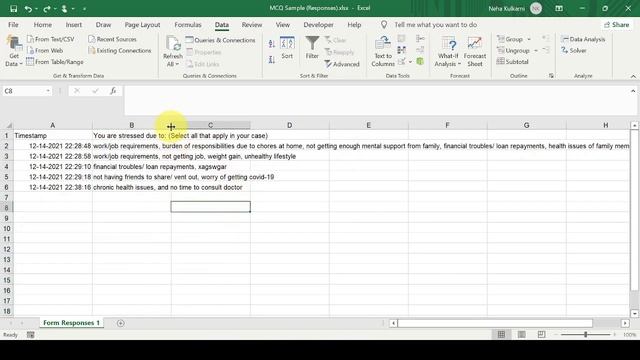This screenshot has width=640, height=360.
Task: Click the Flash Fill icon
Action: (402, 39)
